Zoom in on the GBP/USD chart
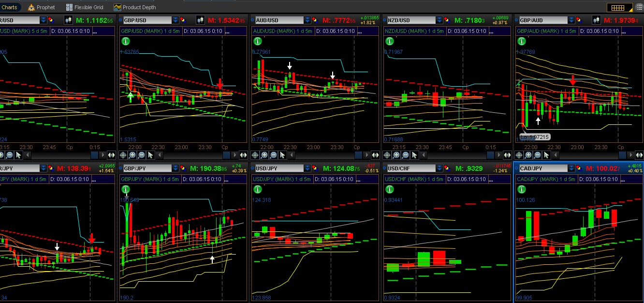 tap(133, 155)
